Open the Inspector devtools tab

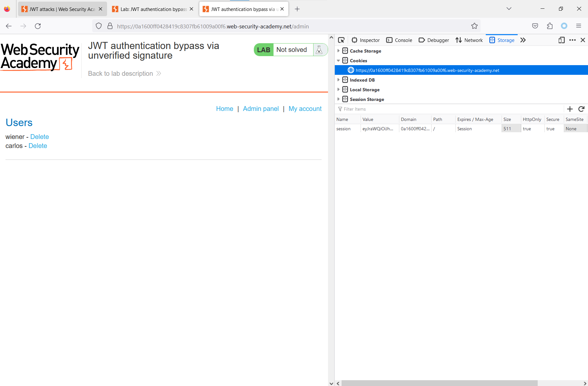pyautogui.click(x=365, y=40)
